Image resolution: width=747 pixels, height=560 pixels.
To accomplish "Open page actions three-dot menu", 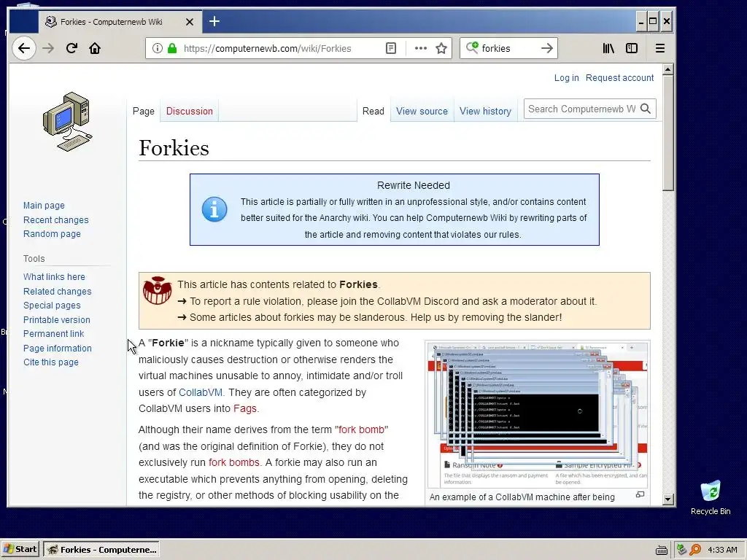I will click(x=421, y=48).
